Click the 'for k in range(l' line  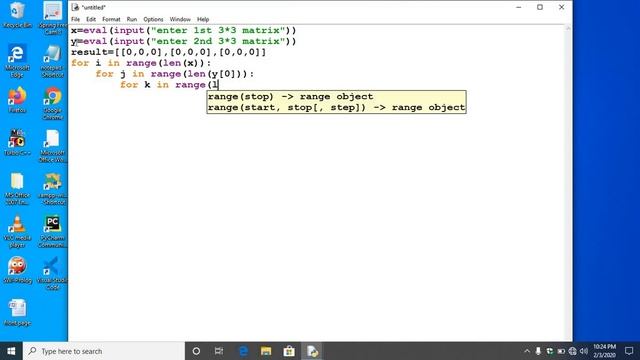coord(169,85)
